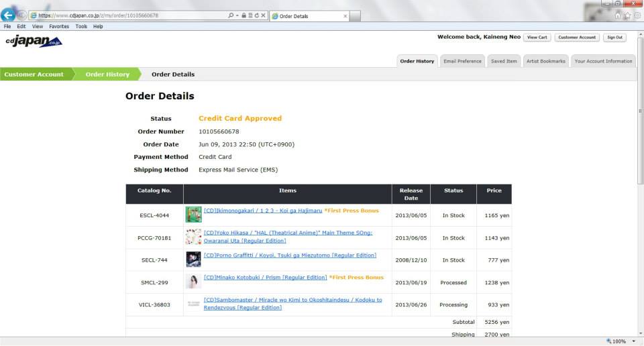
Task: Stop loading with the X in address bar
Action: (263, 15)
